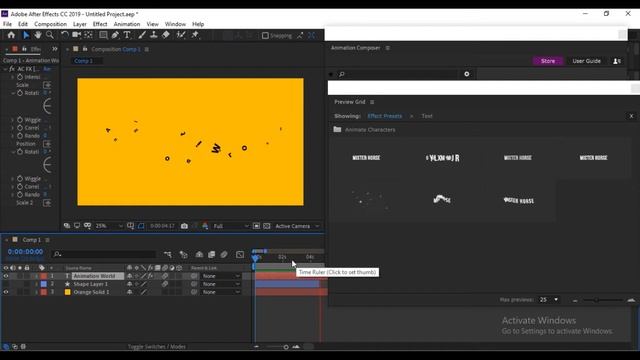640x360 pixels.
Task: Select the Pan Behind anchor point tool
Action: coord(88,35)
